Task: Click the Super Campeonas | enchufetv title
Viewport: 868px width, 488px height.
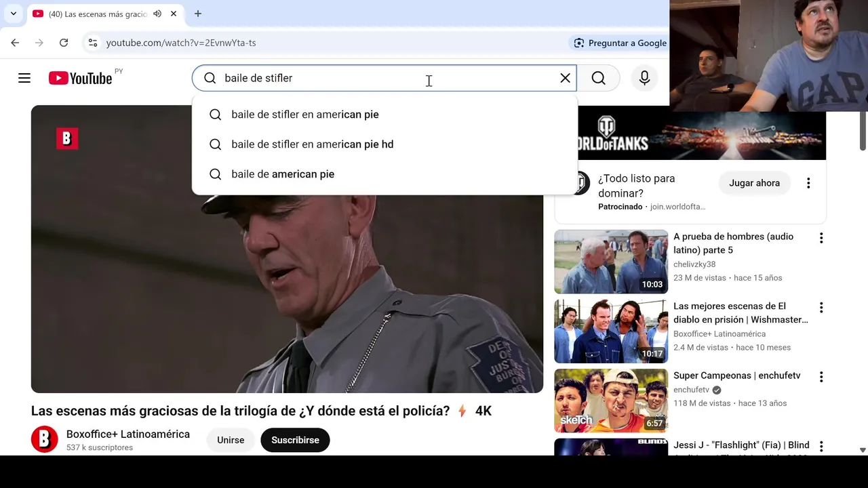Action: point(736,375)
